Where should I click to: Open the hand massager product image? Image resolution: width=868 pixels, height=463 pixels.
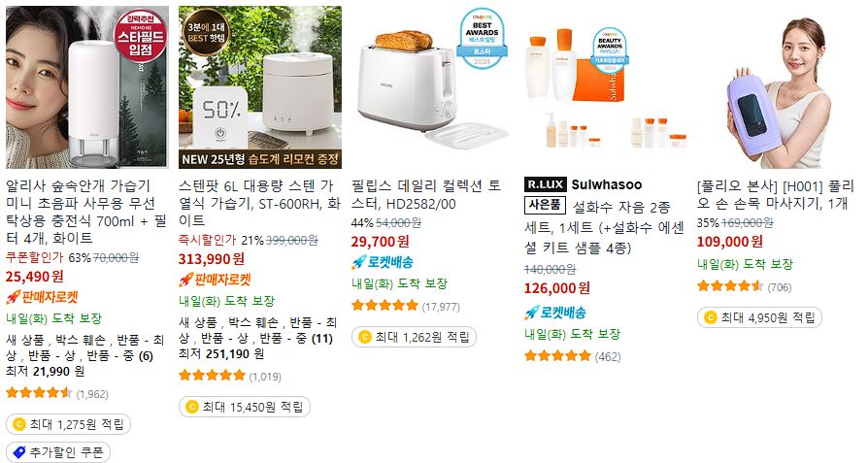778,87
